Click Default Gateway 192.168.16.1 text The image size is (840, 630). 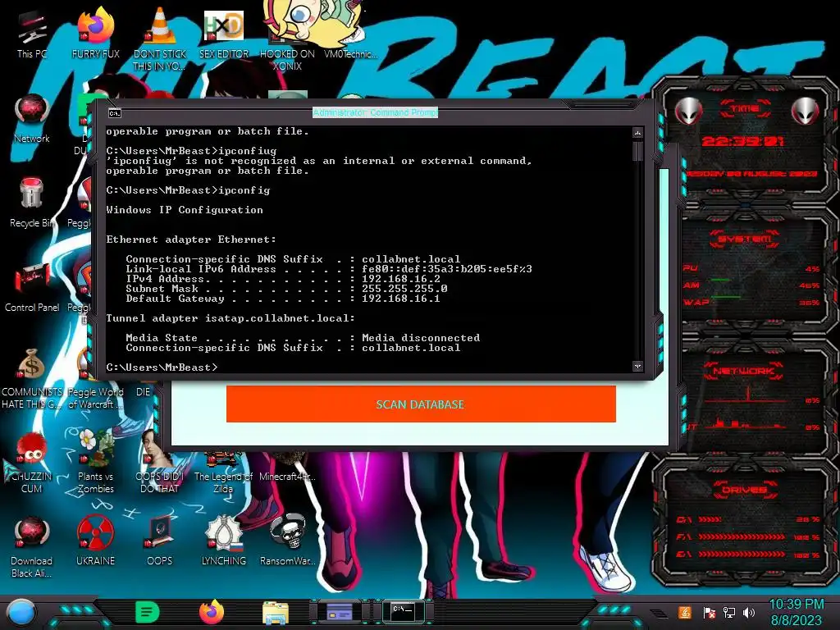[x=283, y=299]
